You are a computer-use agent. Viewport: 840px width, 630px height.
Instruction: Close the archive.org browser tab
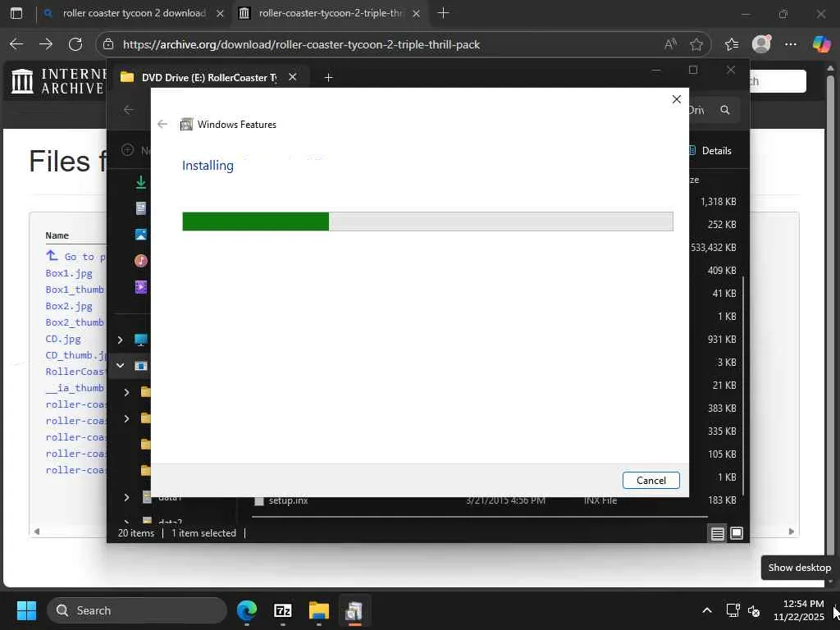(416, 13)
